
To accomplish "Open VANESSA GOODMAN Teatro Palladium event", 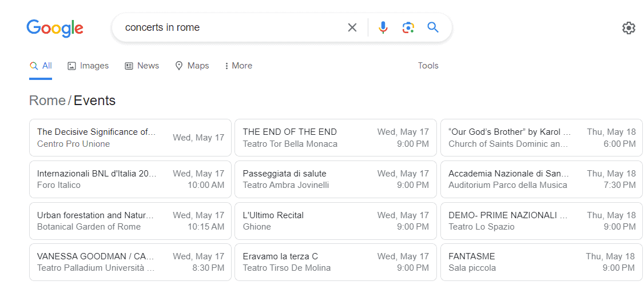I will pyautogui.click(x=130, y=262).
